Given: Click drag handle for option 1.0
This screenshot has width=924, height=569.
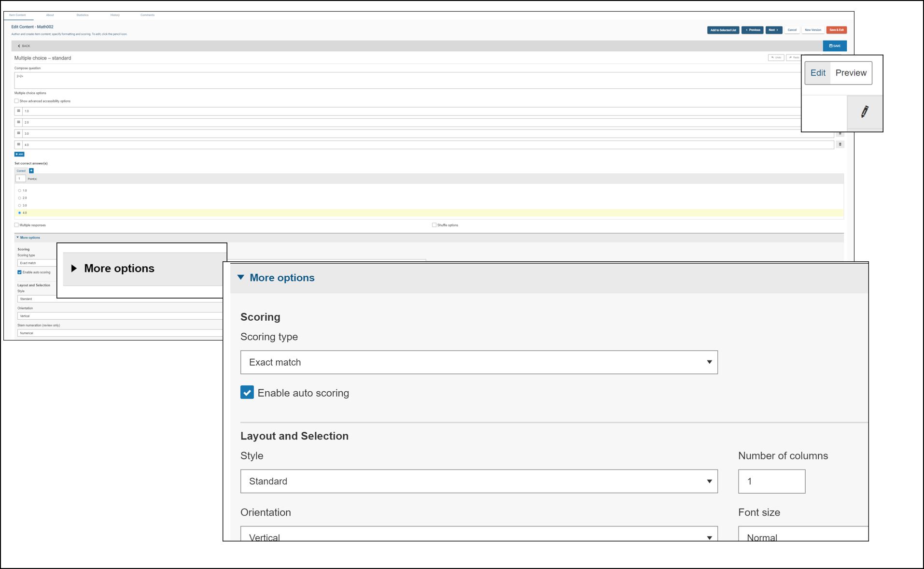Looking at the screenshot, I should point(18,111).
